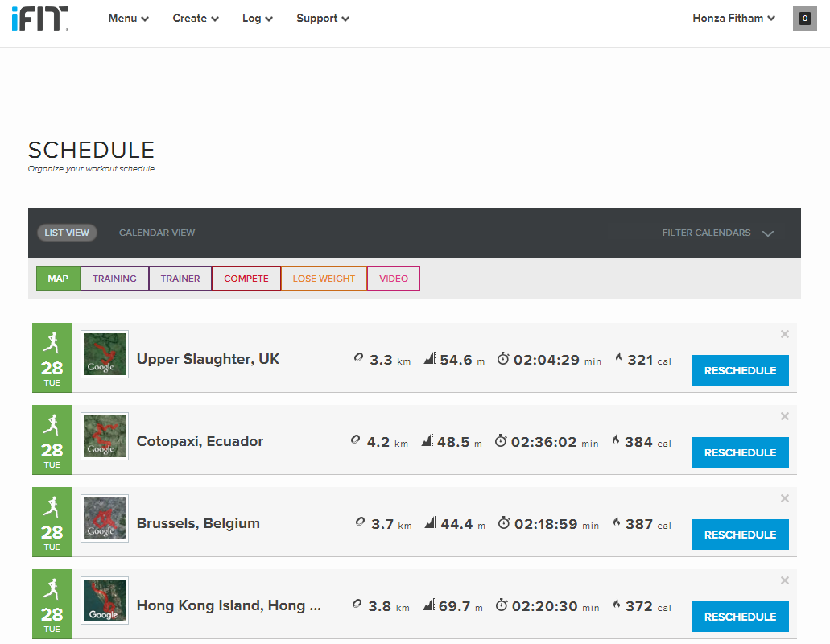
Task: Select the Compete category filter
Action: coord(246,279)
